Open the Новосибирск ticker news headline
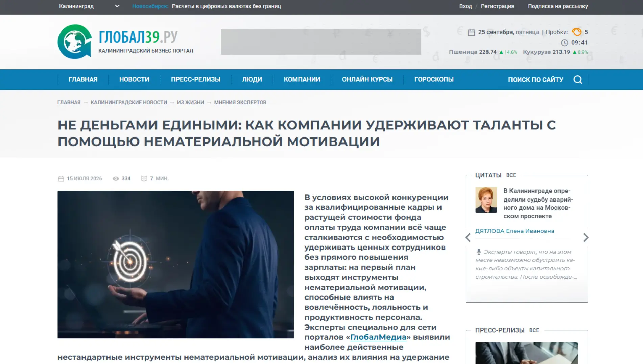 [x=226, y=6]
